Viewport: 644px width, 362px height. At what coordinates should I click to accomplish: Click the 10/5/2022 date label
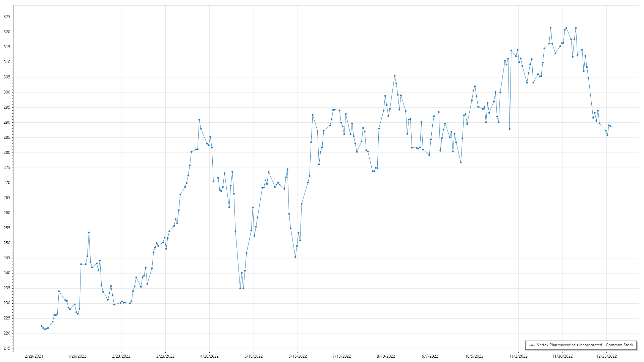coord(474,356)
